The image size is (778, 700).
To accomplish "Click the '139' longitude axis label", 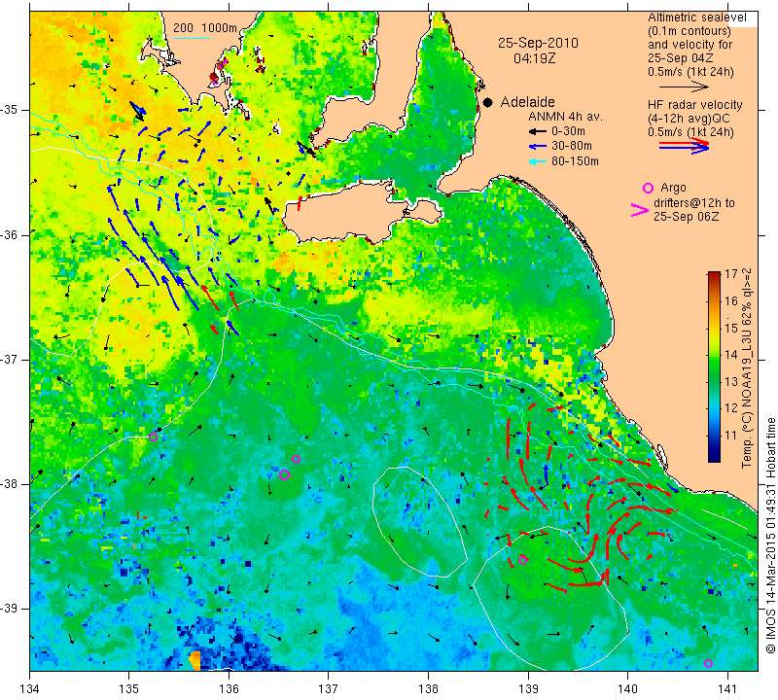I will click(528, 689).
